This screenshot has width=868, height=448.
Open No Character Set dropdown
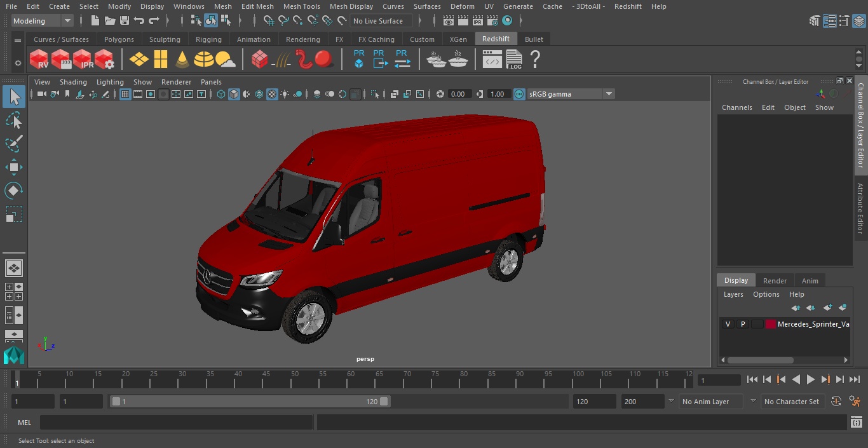792,402
